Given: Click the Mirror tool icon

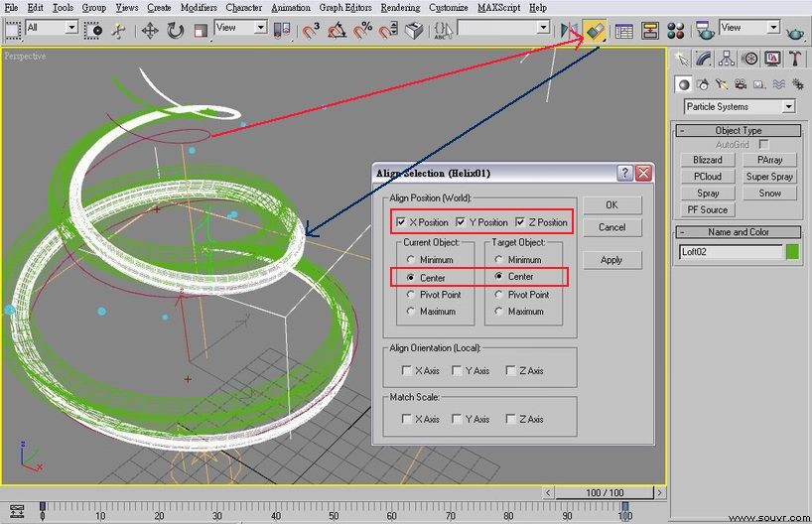Looking at the screenshot, I should (x=569, y=31).
